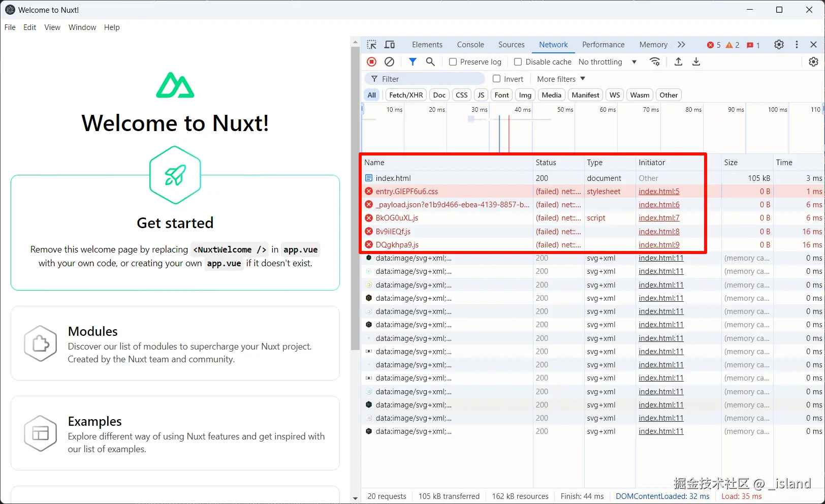This screenshot has height=504, width=825.
Task: Click the Examples layout hexagon icon
Action: (x=41, y=433)
